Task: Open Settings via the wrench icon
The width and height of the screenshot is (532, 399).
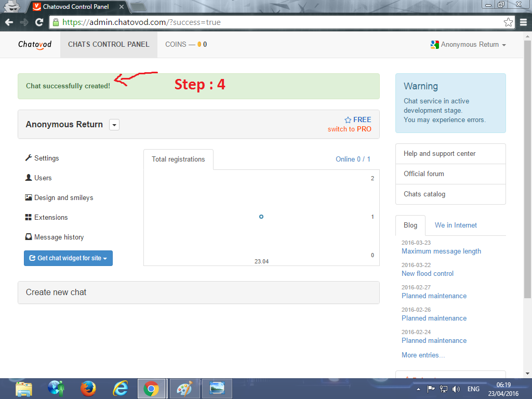Action: pyautogui.click(x=29, y=158)
